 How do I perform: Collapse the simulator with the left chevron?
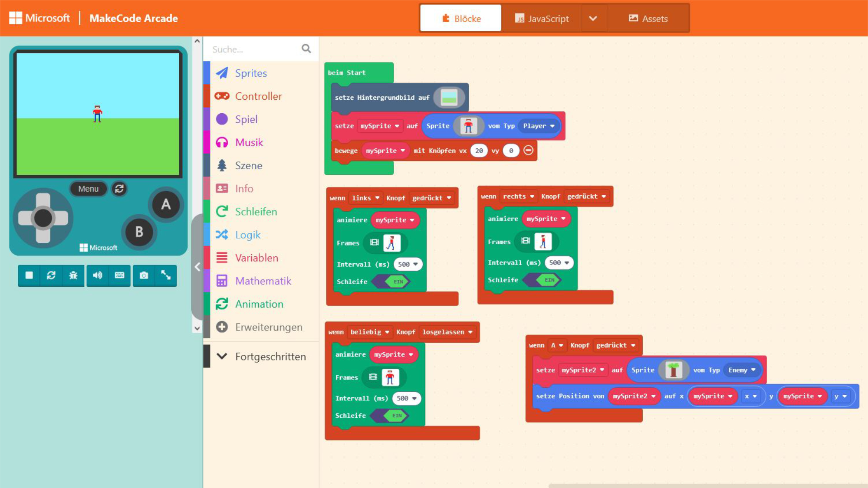pos(197,267)
